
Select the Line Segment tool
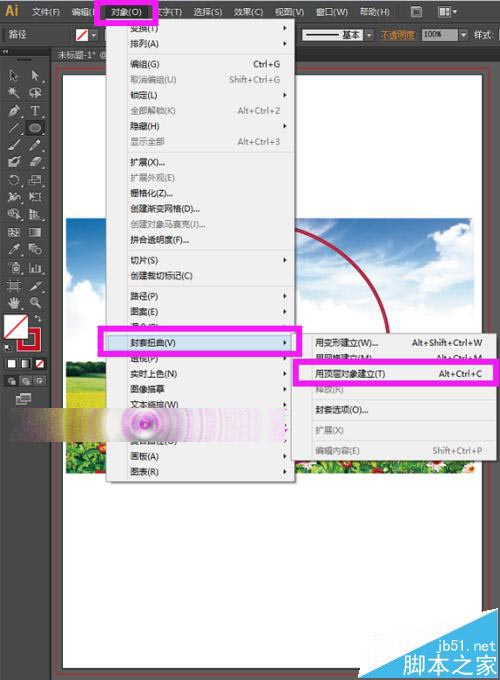pyautogui.click(x=14, y=128)
